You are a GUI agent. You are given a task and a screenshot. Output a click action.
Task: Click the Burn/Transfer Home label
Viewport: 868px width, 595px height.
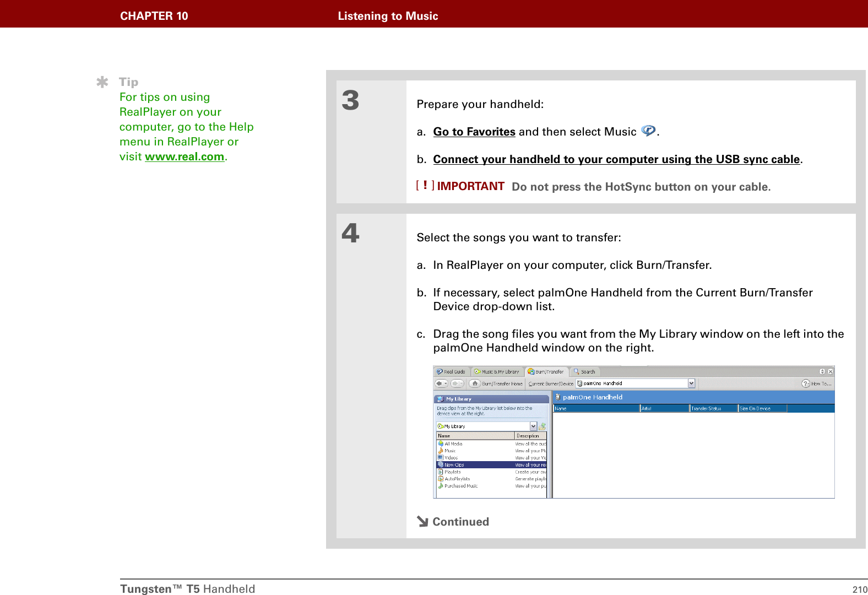502,384
